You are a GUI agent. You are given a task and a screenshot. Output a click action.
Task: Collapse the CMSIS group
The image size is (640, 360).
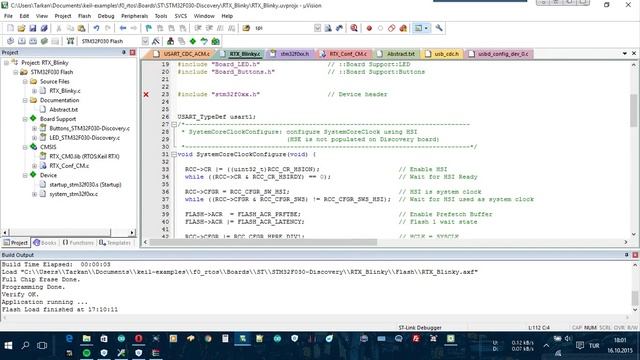coord(25,147)
